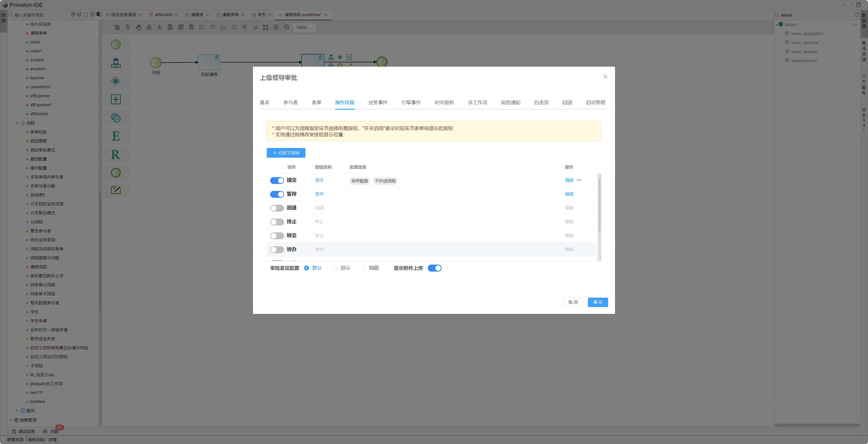Click the three-dot more icon beside 提交
The image size is (868, 444).
click(x=579, y=180)
